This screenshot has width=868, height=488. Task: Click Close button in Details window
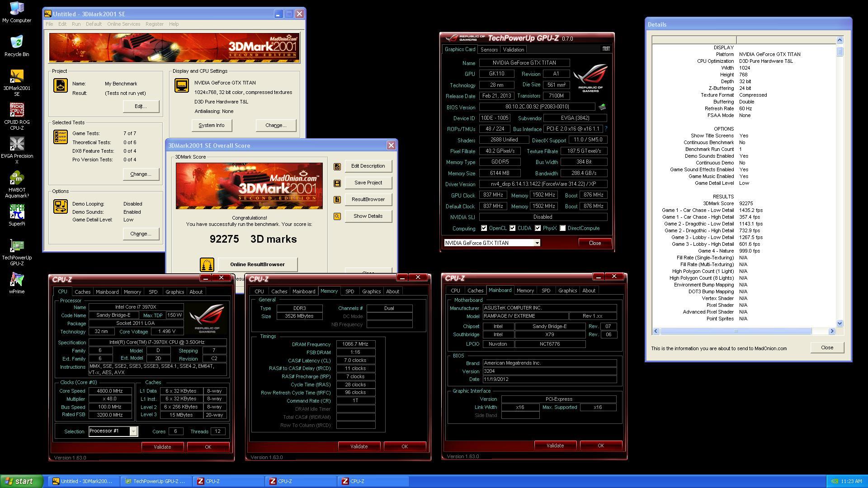[827, 347]
